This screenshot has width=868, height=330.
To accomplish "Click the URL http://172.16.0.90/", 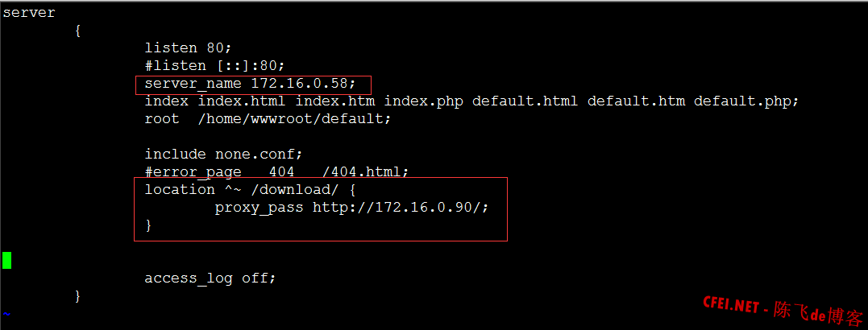I will (401, 207).
